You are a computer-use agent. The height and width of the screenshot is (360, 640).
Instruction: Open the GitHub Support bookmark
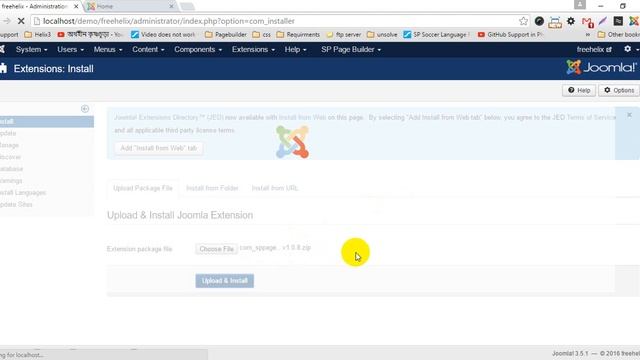click(x=511, y=35)
